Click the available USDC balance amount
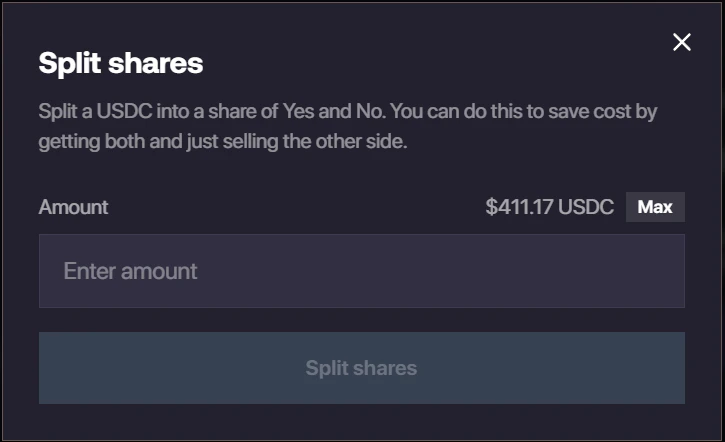This screenshot has height=442, width=725. pos(549,208)
